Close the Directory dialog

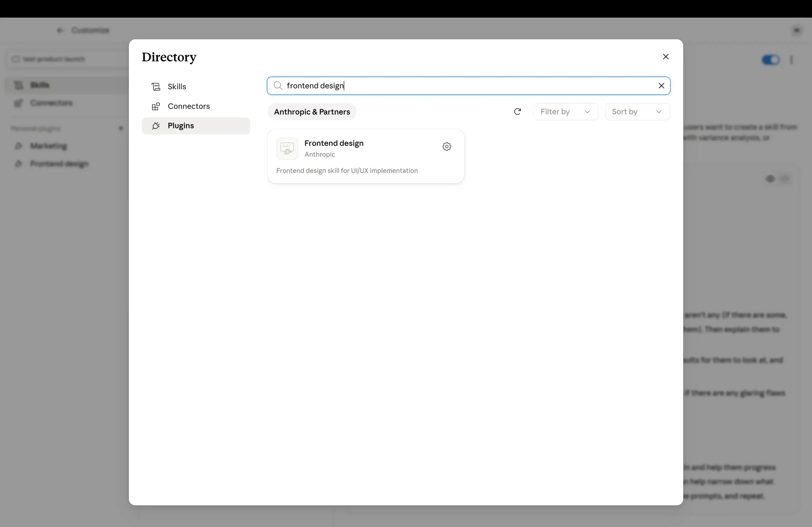pyautogui.click(x=666, y=57)
